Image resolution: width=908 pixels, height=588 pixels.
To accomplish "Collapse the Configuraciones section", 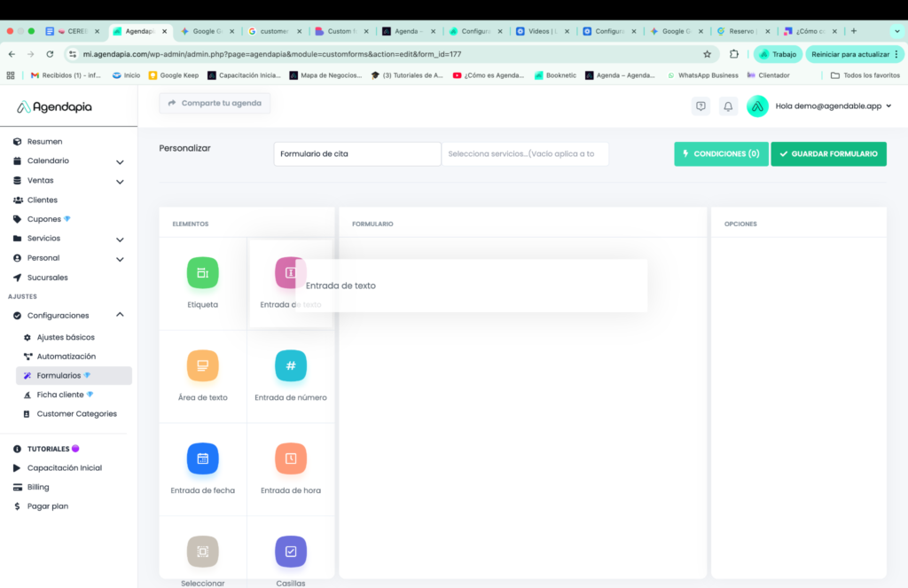I will (x=120, y=315).
